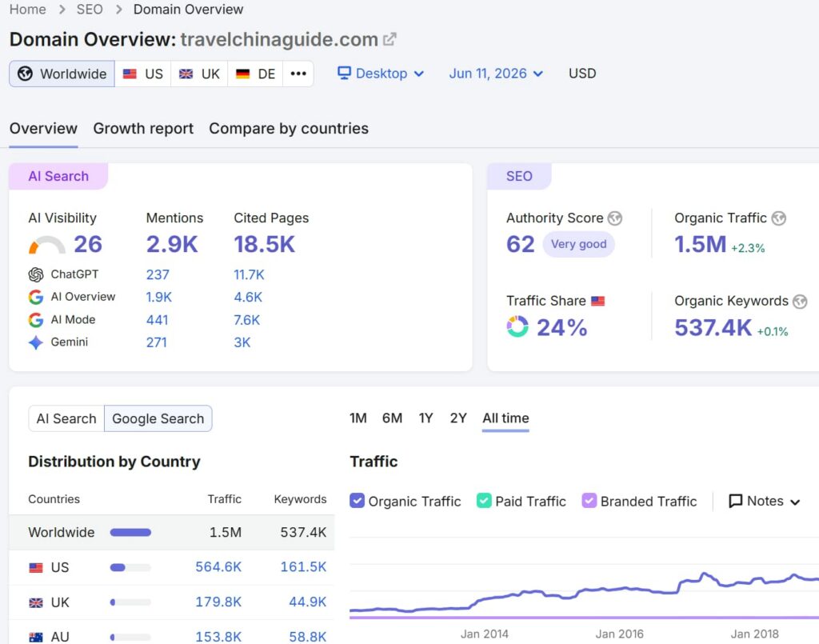
Task: Open the Growth report tab
Action: (143, 129)
